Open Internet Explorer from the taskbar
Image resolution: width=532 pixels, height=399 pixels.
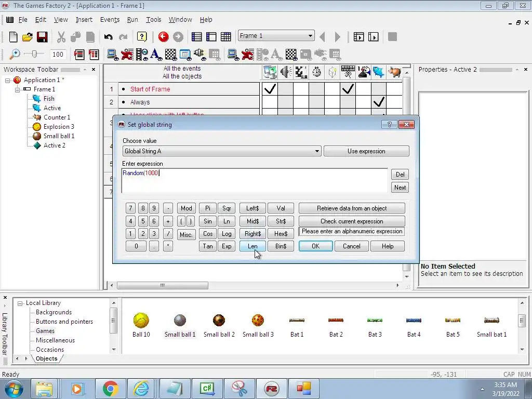[x=141, y=389]
